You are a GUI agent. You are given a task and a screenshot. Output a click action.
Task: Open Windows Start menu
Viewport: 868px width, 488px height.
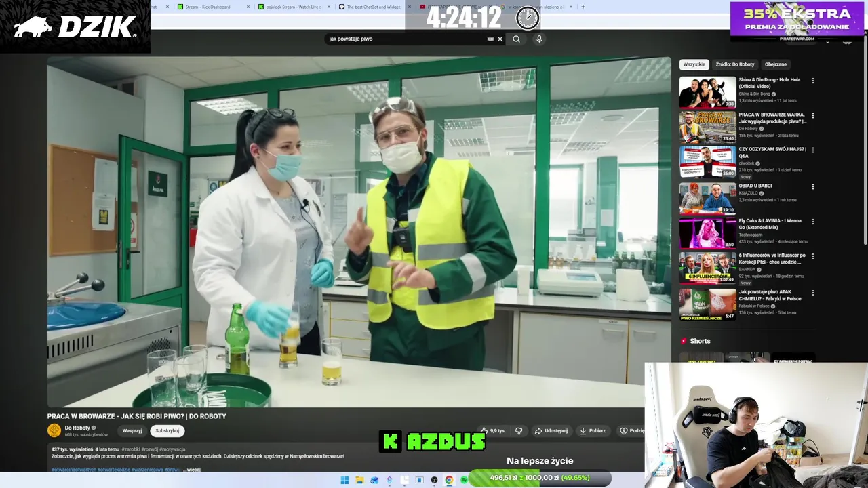click(344, 480)
